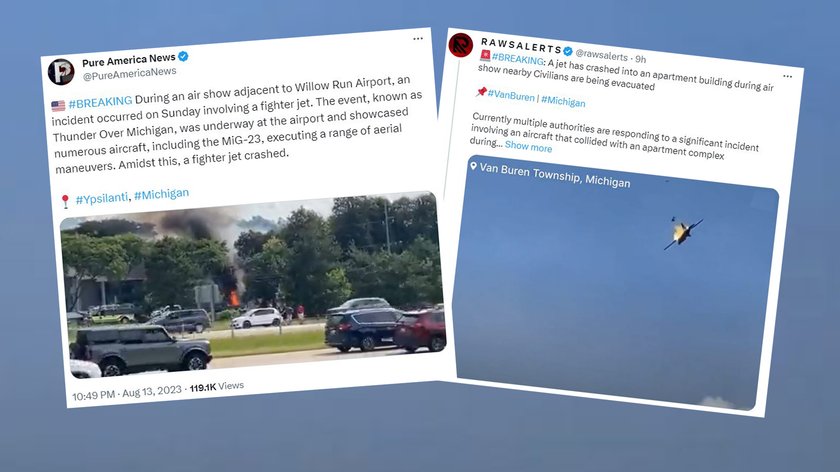Image resolution: width=840 pixels, height=472 pixels.
Task: Click the @PureAmericaNews handle
Action: coord(129,74)
